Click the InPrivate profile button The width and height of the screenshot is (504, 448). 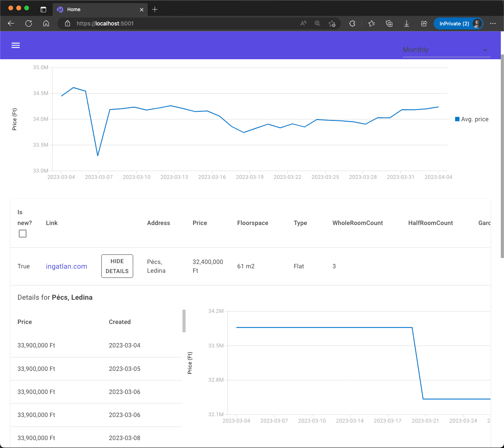click(x=458, y=23)
